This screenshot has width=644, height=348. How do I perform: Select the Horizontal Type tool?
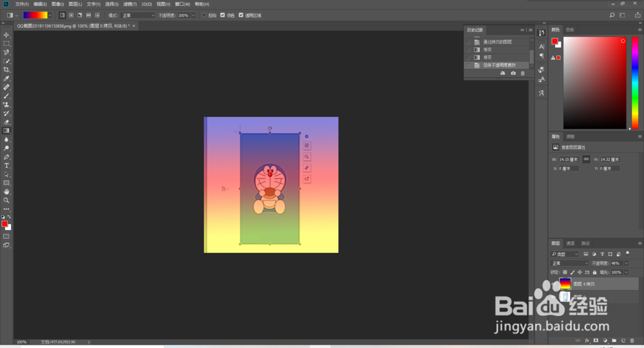click(6, 165)
